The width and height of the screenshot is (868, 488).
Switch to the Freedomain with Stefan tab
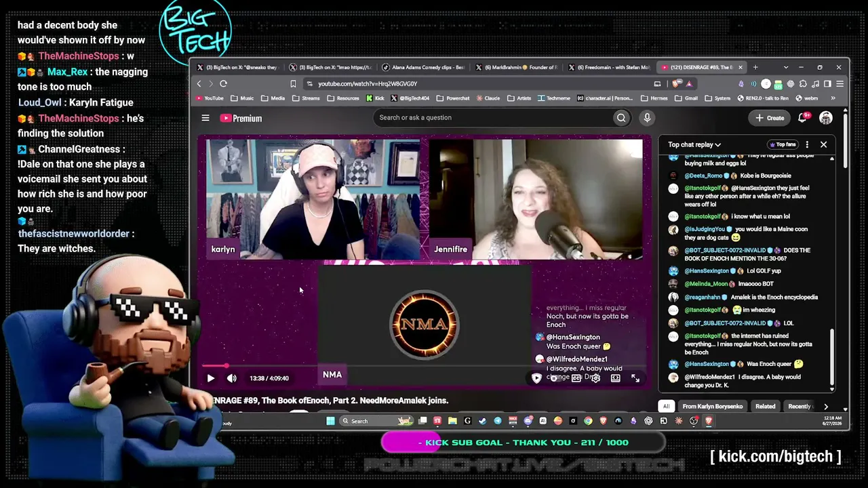610,67
